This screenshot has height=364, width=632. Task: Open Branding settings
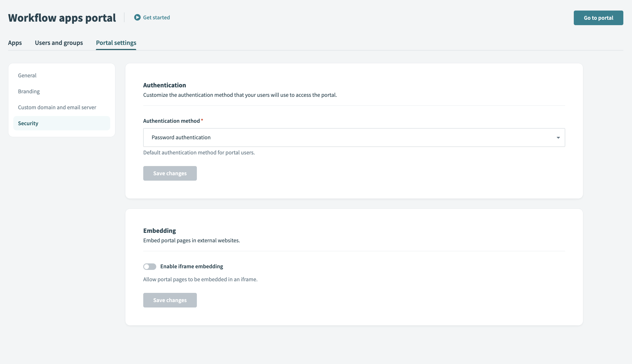(x=29, y=91)
